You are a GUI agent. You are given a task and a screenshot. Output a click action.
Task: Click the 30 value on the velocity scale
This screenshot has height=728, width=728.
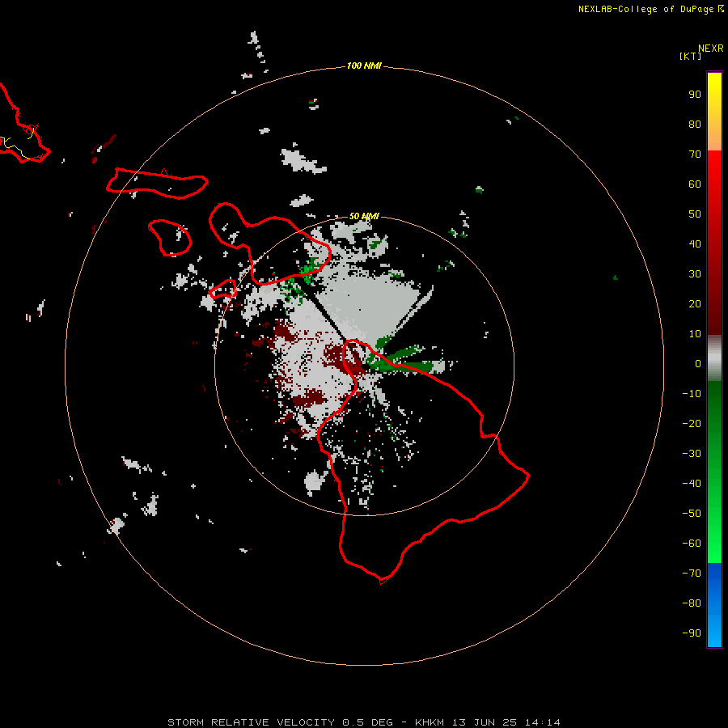[x=695, y=274]
